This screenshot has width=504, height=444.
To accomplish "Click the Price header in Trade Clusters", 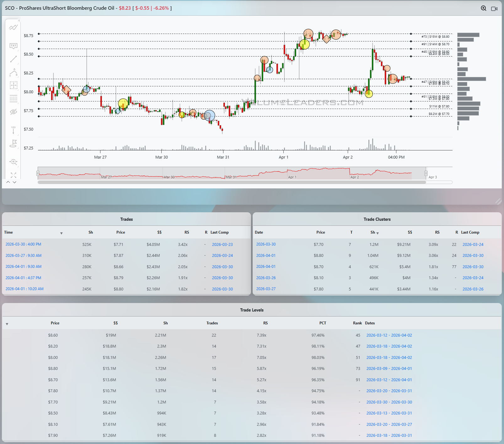I will pyautogui.click(x=321, y=232).
